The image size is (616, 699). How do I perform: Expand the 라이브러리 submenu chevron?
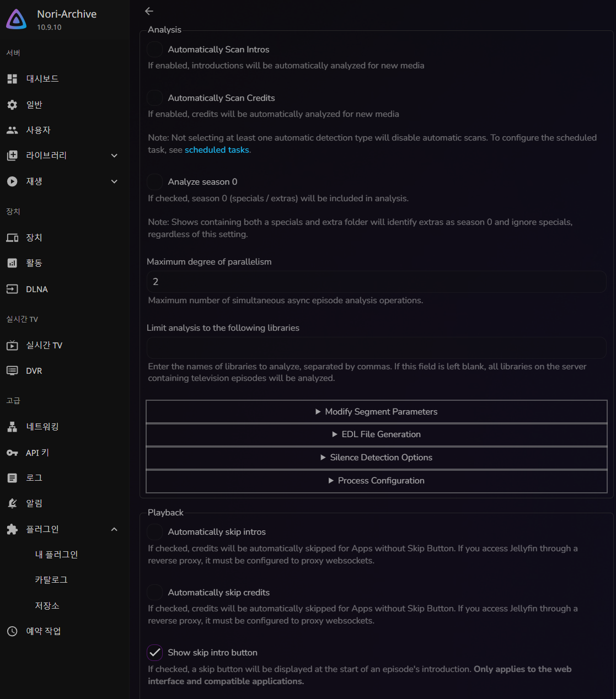coord(114,155)
